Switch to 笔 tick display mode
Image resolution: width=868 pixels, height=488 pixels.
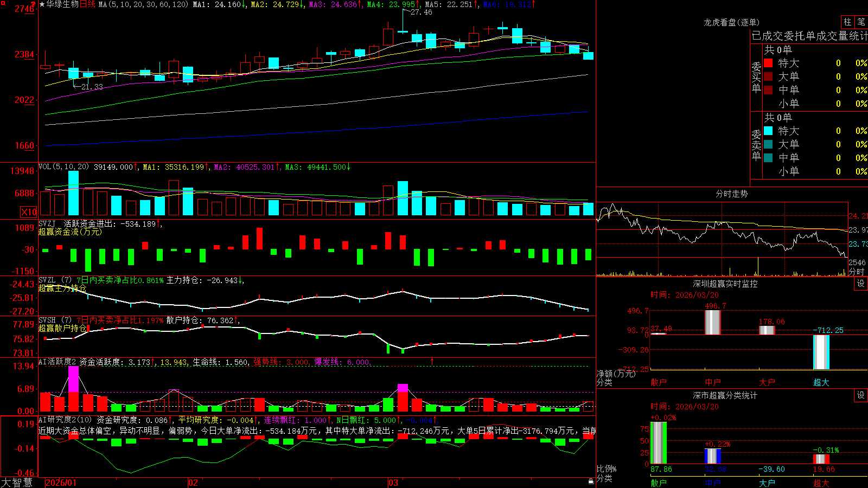click(861, 22)
